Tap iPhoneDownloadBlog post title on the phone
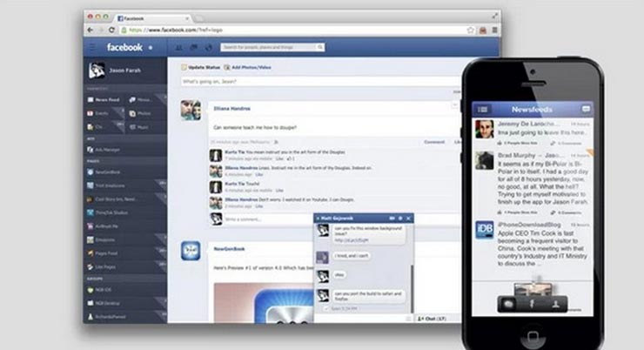Screen dimensions: 644x350 coord(529,225)
